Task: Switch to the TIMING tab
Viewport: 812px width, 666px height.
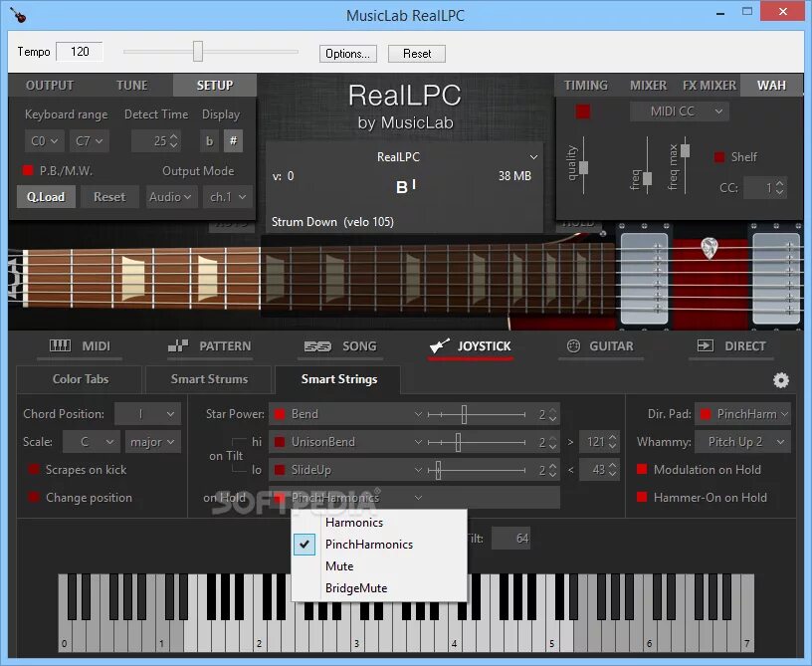Action: [586, 86]
